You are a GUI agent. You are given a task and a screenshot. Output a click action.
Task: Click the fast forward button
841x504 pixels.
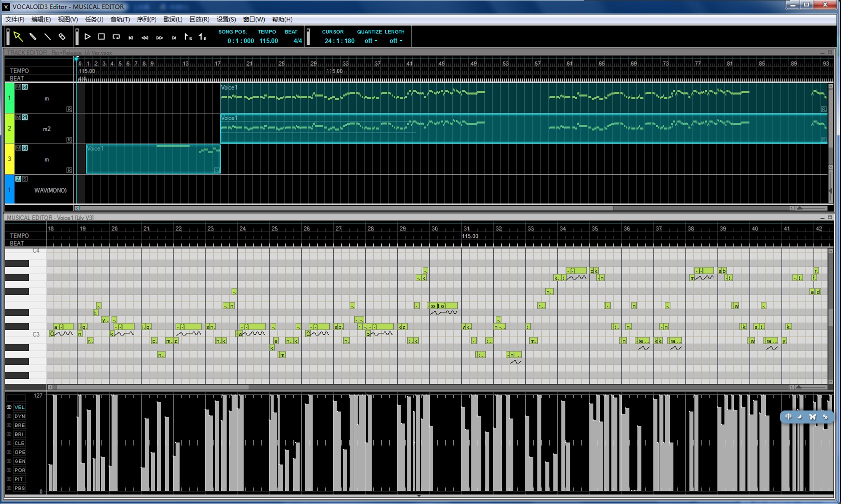click(160, 37)
